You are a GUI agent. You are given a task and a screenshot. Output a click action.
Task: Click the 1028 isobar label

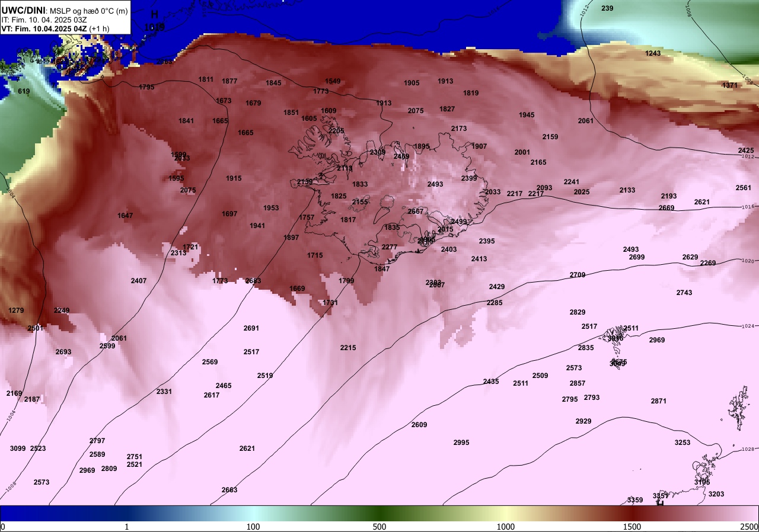pyautogui.click(x=748, y=449)
